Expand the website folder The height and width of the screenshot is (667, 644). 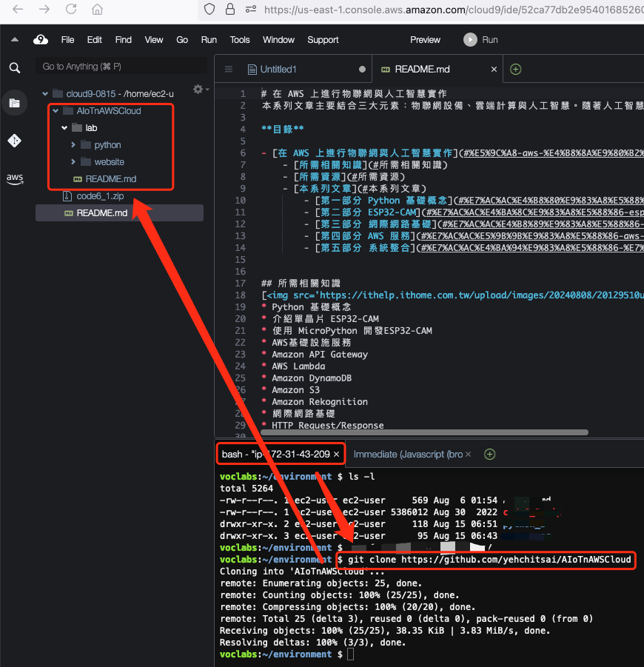[x=73, y=161]
